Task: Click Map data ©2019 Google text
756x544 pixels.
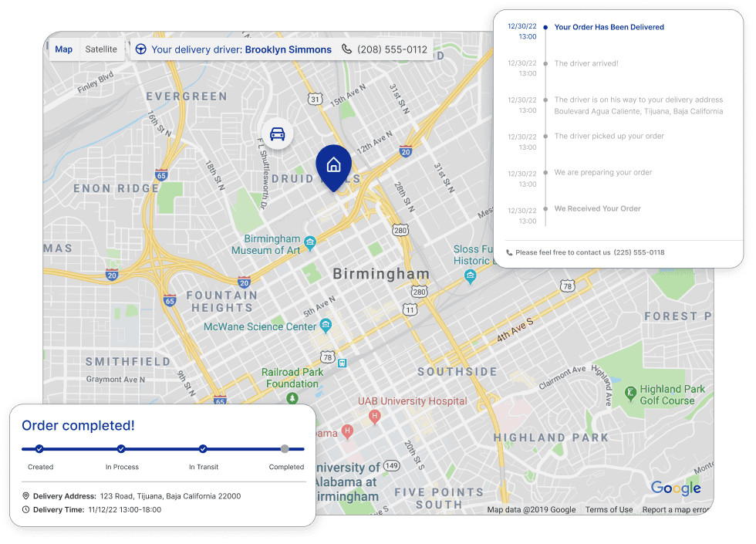Action: 532,509
